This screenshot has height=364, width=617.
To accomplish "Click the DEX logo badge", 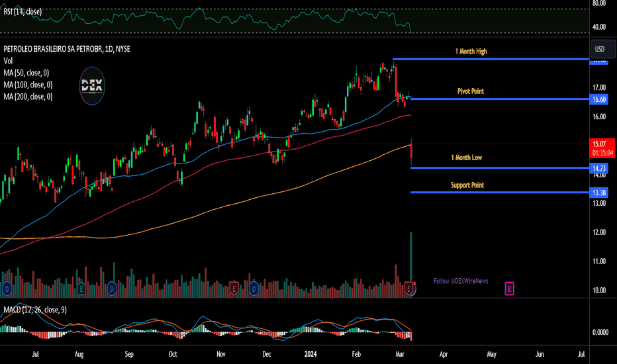I will pyautogui.click(x=92, y=86).
